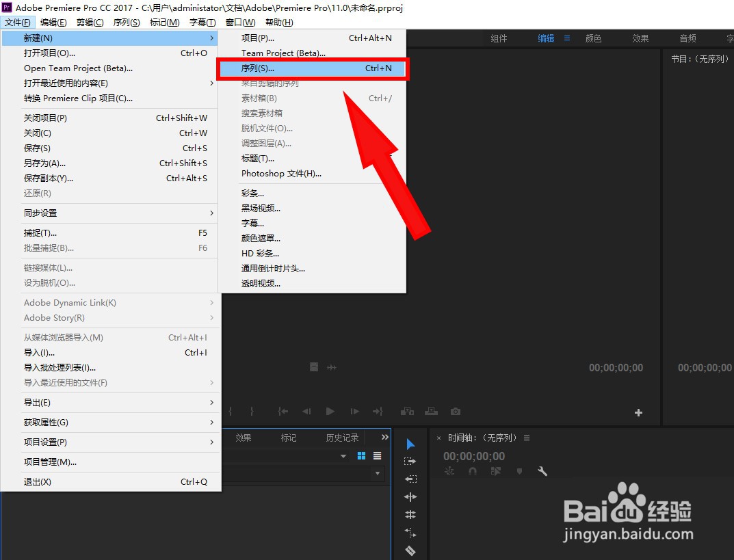
Task: Toggle Linked Selection in timeline
Action: [x=496, y=471]
